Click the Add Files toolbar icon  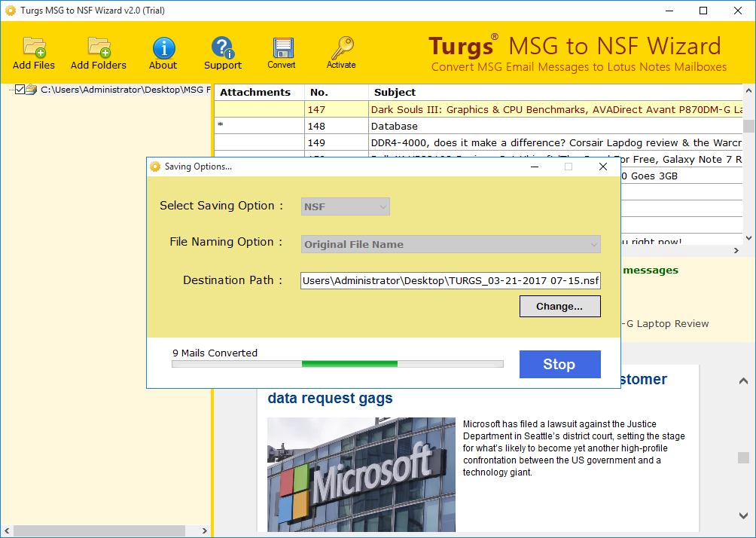(x=34, y=47)
